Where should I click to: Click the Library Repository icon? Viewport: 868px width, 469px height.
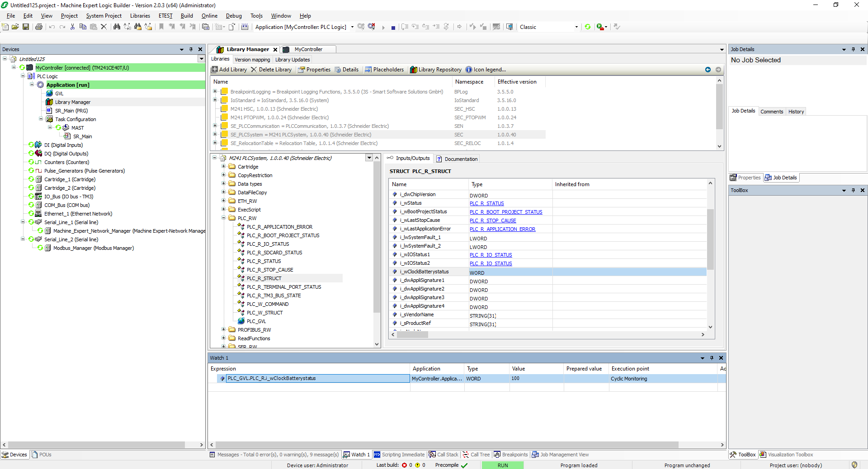click(x=413, y=70)
